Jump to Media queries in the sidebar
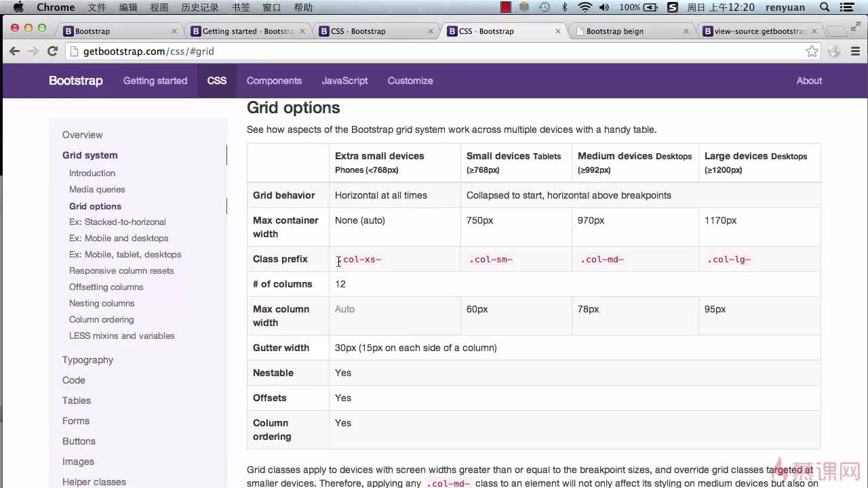The height and width of the screenshot is (488, 868). pos(97,189)
